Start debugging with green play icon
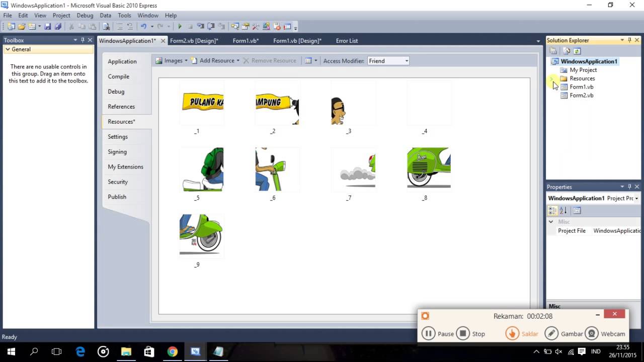 [x=180, y=27]
